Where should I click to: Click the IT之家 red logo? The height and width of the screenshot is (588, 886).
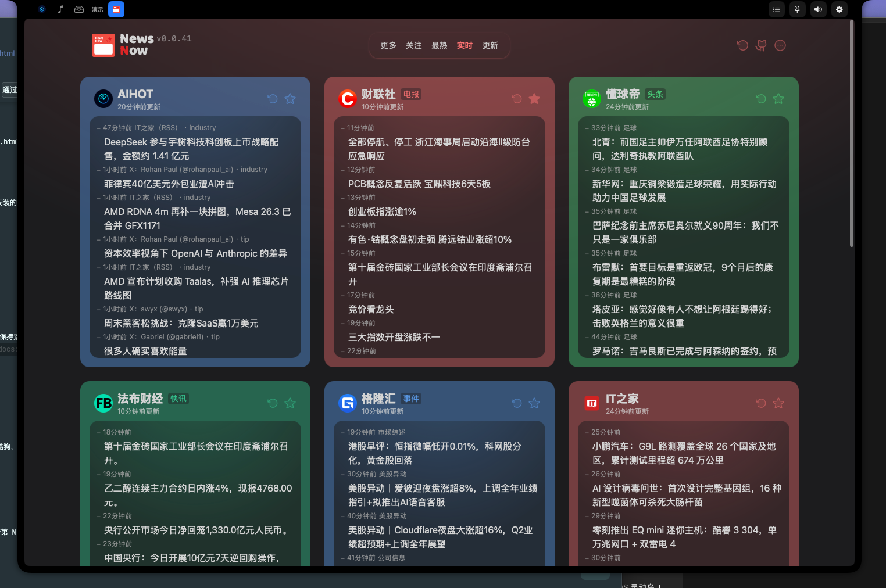592,403
